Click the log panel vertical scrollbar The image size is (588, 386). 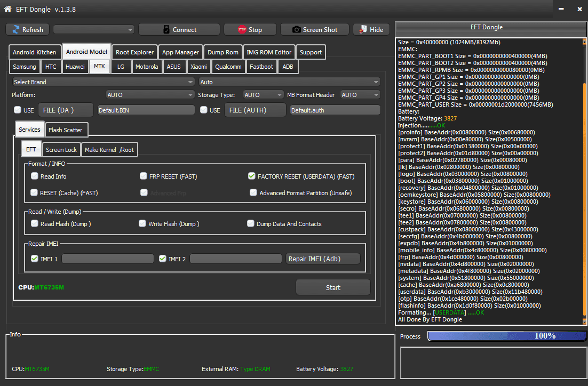pos(584,199)
